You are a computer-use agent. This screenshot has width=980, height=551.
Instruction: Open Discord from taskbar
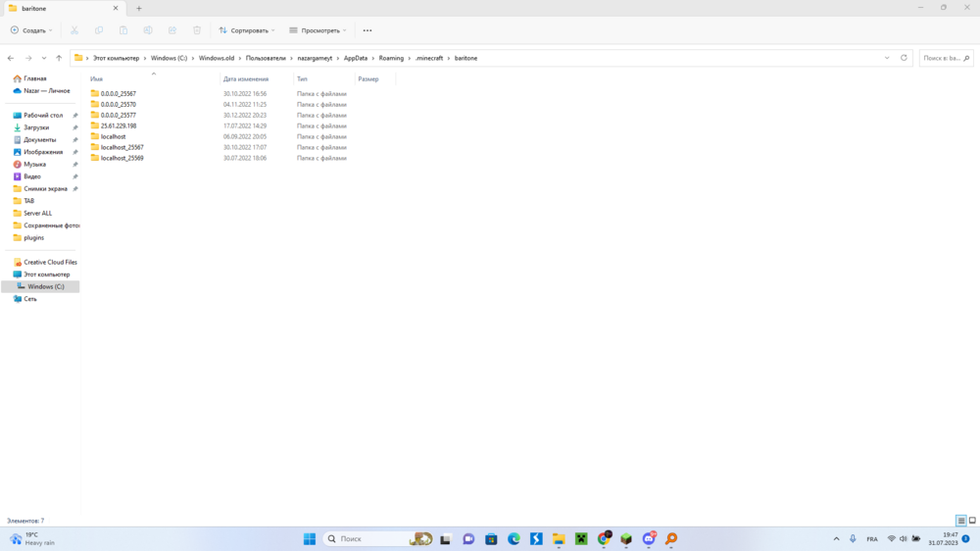point(649,538)
